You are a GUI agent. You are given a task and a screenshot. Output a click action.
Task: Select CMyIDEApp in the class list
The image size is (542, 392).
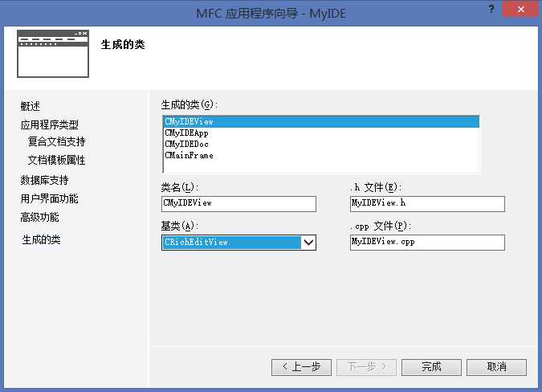coord(321,133)
